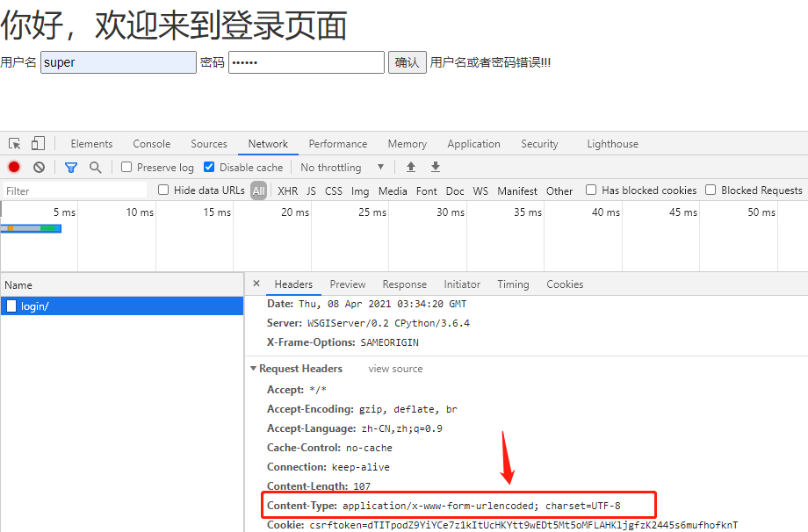Open the Timing detail tab
The image size is (808, 532).
click(513, 284)
